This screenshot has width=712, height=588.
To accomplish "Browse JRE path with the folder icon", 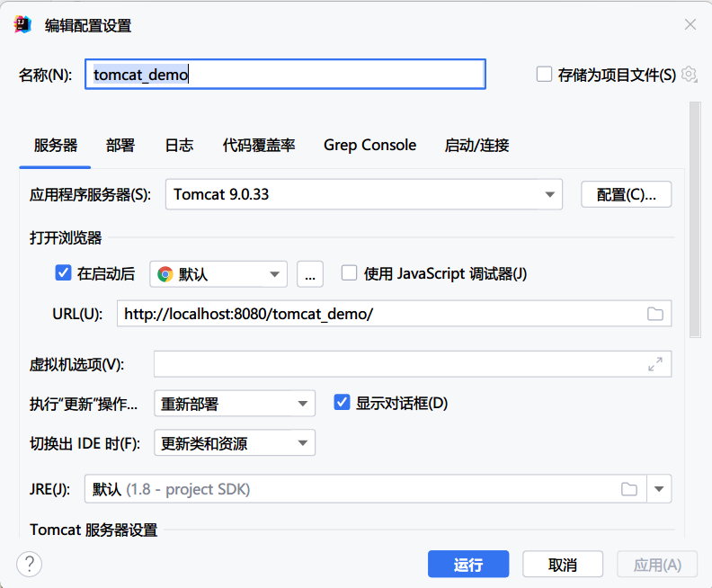I will point(629,489).
